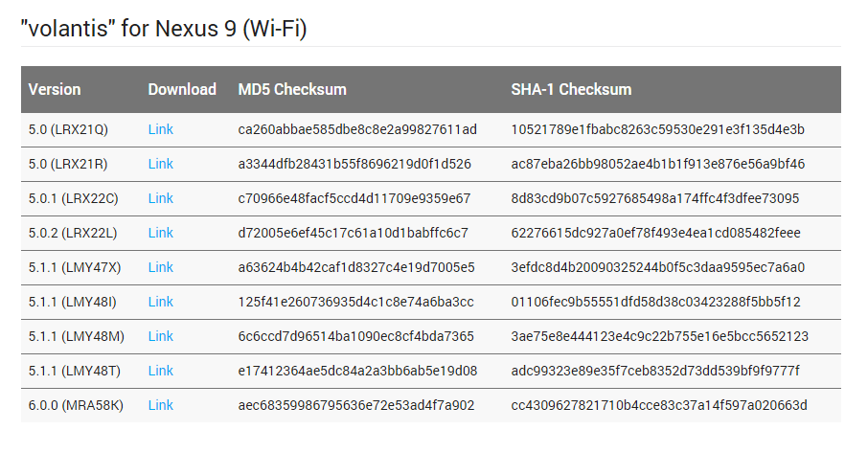Viewport: 868px width, 453px height.
Task: Click the "volantis" for Nexus 9 heading
Action: 164,28
